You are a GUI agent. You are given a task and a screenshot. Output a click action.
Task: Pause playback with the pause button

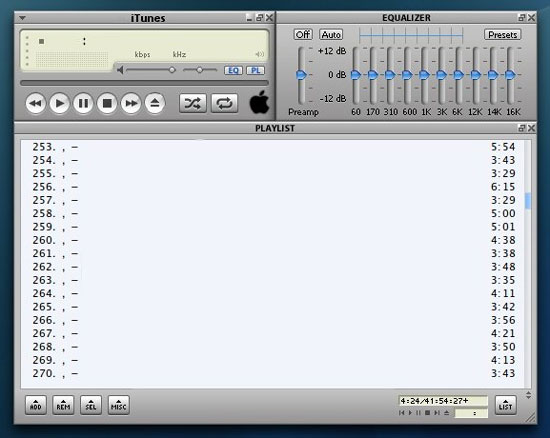(83, 103)
